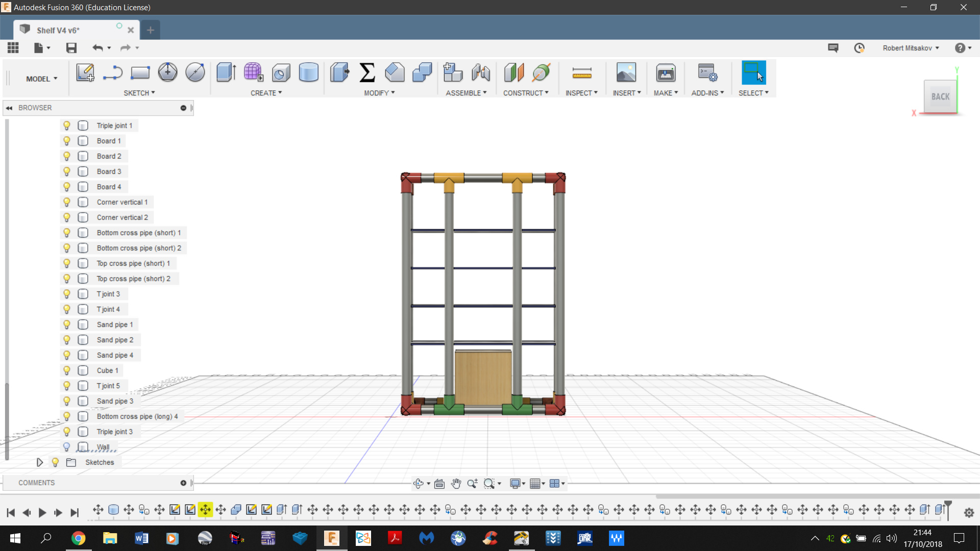Open the INSERT menu
This screenshot has height=551, width=980.
click(x=627, y=93)
